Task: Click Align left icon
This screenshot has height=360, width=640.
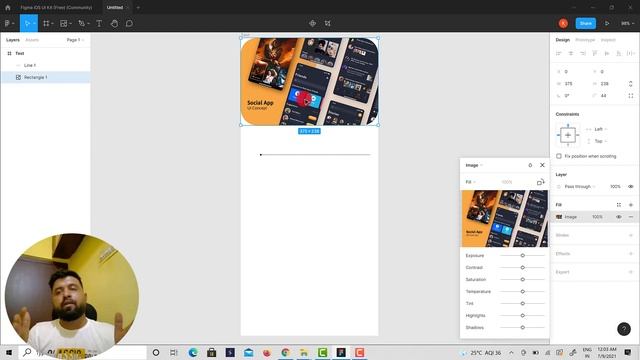Action: click(x=559, y=53)
